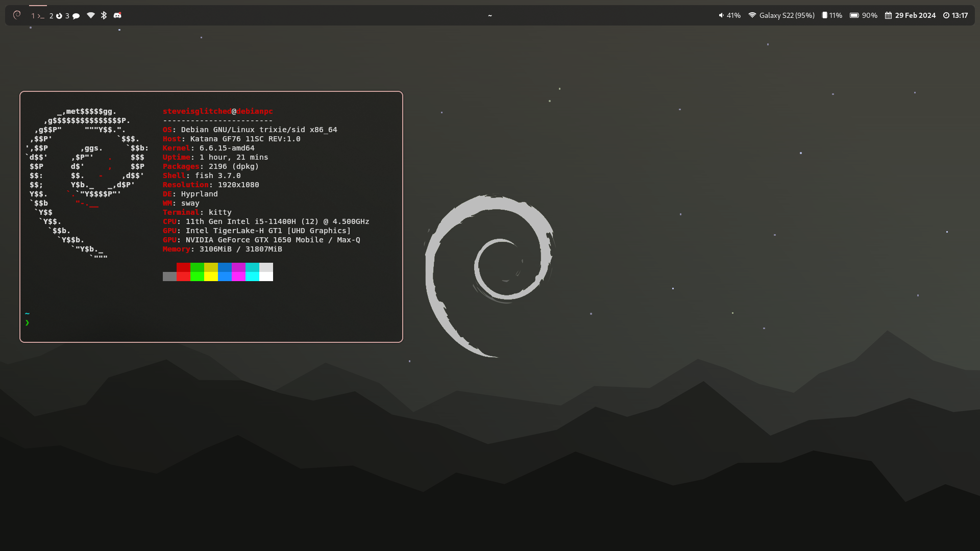Switch to workspace 3 in the bar
Image resolution: width=980 pixels, height=551 pixels.
click(67, 15)
